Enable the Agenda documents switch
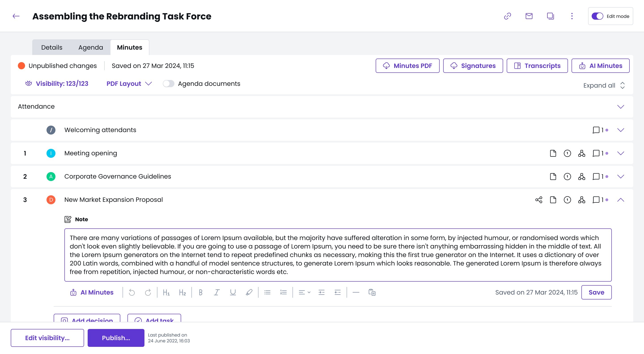 169,84
